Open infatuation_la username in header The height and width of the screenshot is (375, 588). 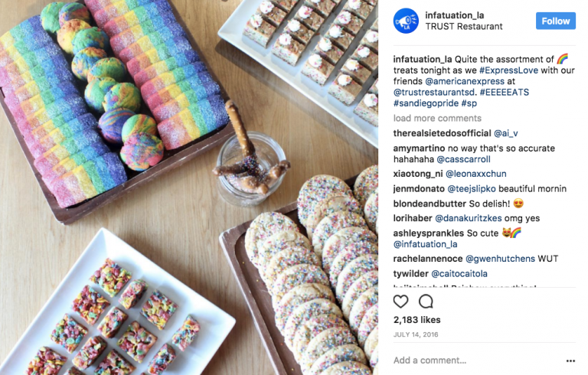pos(455,15)
